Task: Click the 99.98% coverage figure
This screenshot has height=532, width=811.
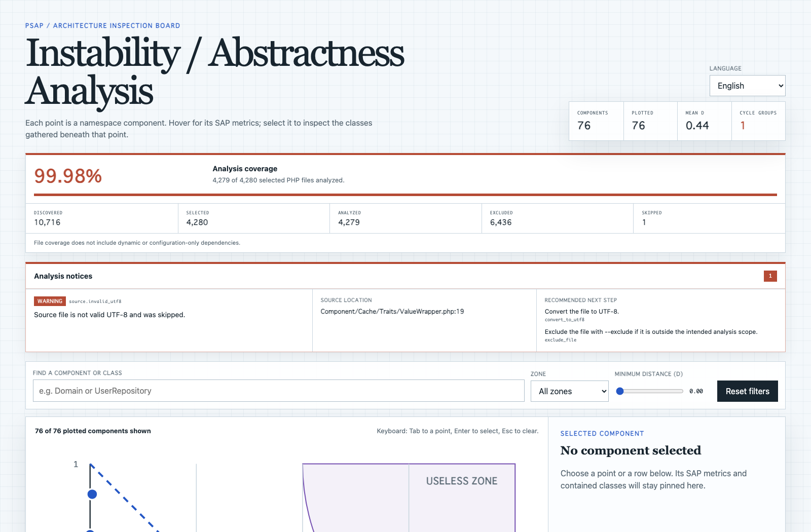Action: 68,176
